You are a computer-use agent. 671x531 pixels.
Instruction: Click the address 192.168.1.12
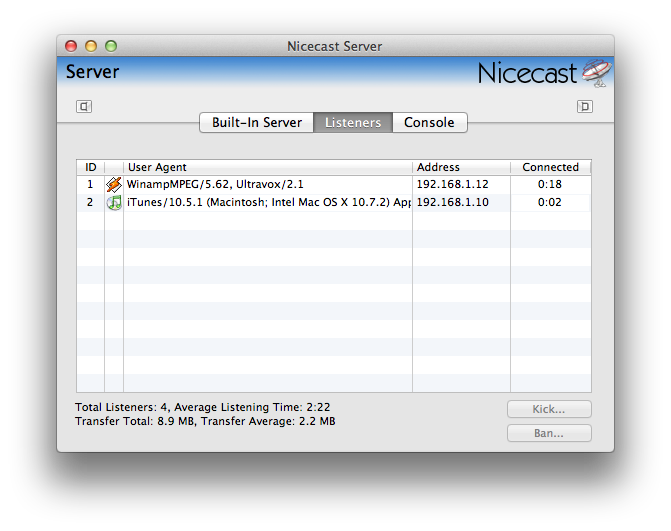point(453,184)
